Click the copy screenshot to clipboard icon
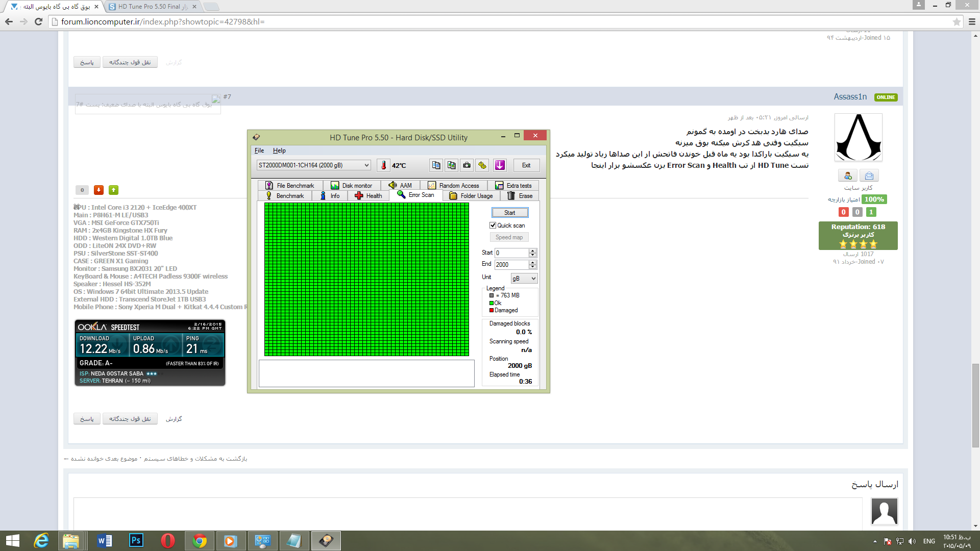Screen dimensions: 980x551 pyautogui.click(x=451, y=165)
